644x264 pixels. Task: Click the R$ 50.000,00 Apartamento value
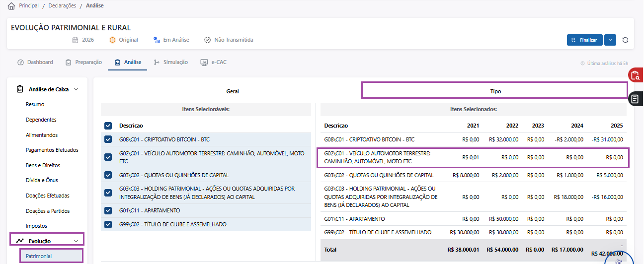[x=504, y=219]
